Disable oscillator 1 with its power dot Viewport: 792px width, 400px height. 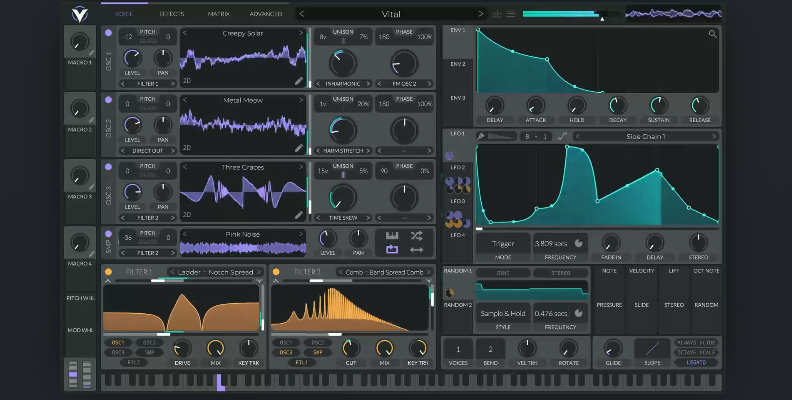108,33
